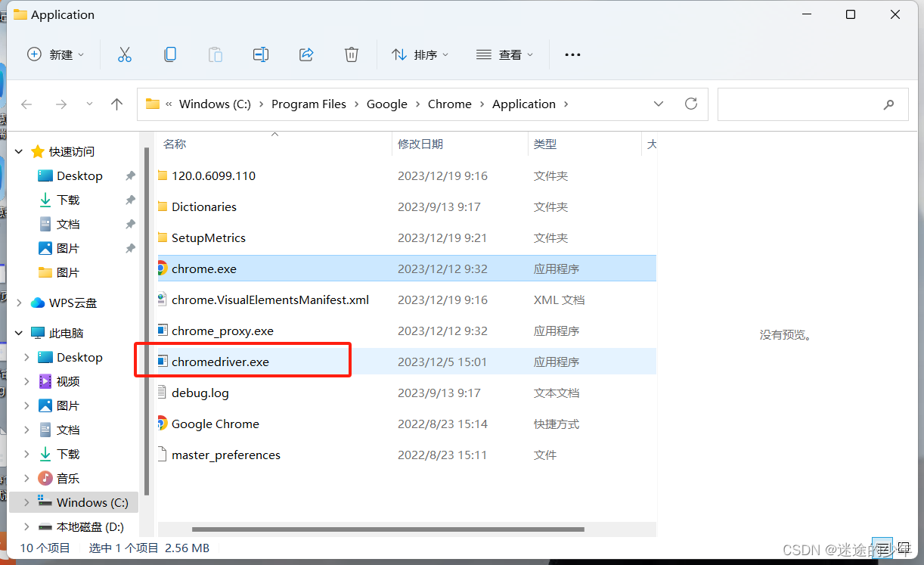Select the master_preferences file

coord(406,455)
